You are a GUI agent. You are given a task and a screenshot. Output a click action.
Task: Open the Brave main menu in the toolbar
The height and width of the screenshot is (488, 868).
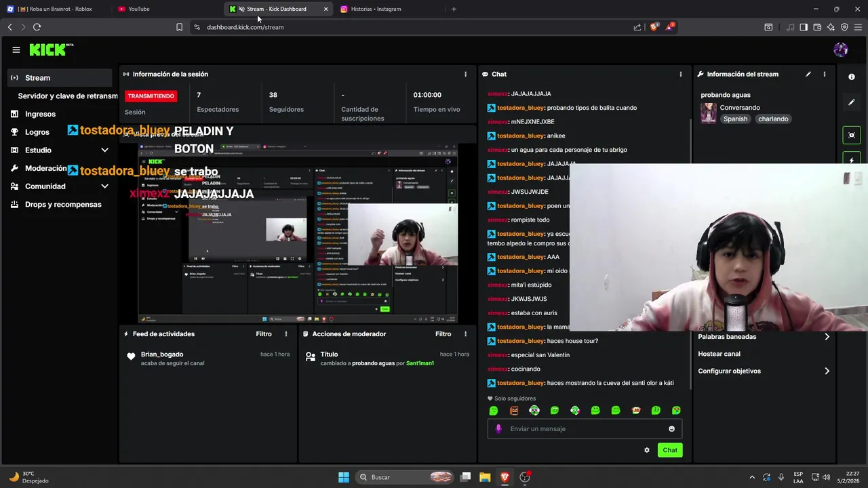pyautogui.click(x=858, y=27)
